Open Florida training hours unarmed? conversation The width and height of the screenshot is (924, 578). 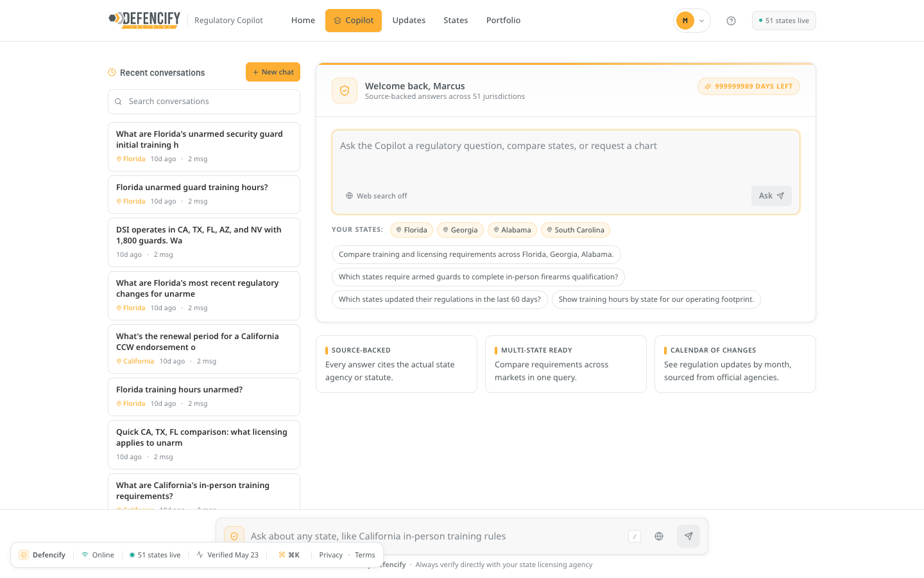[204, 397]
